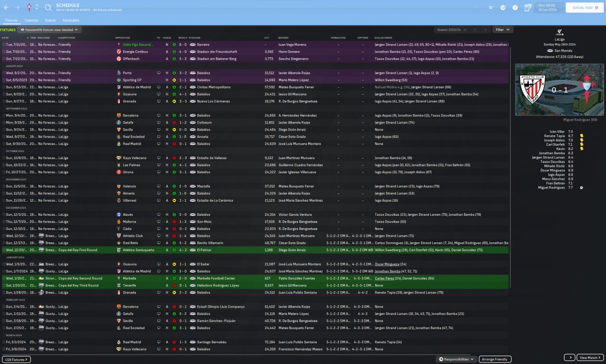
Task: Open the Passion4FM fixture view dropdown
Action: coord(49,30)
